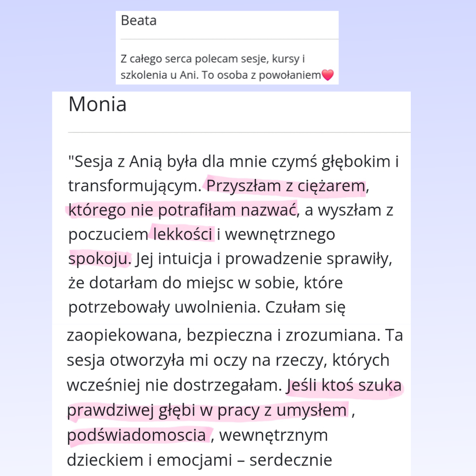Click the Monia heading
476x476 pixels.
(x=97, y=104)
